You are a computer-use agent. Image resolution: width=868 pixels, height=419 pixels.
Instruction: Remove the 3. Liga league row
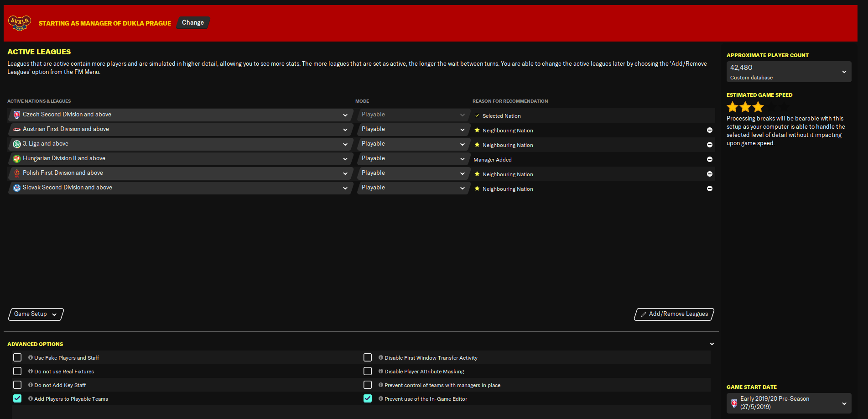tap(709, 145)
